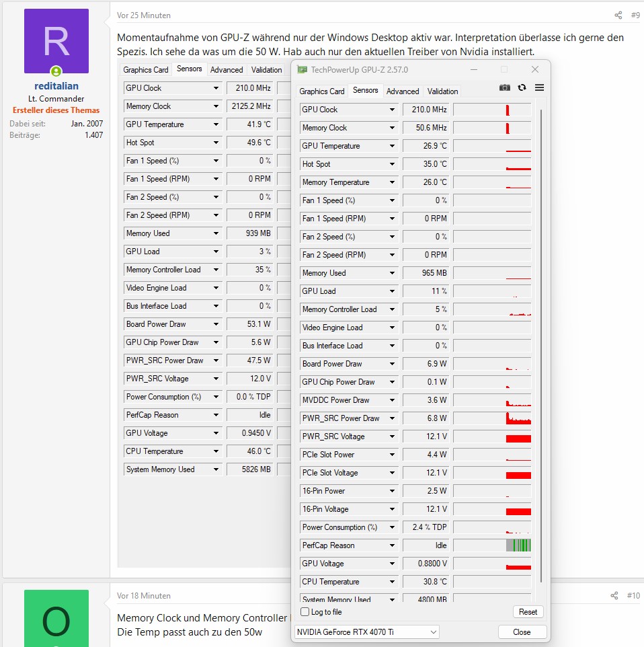Click the 47.5 W PWR_SRC Power Draw value

249,360
